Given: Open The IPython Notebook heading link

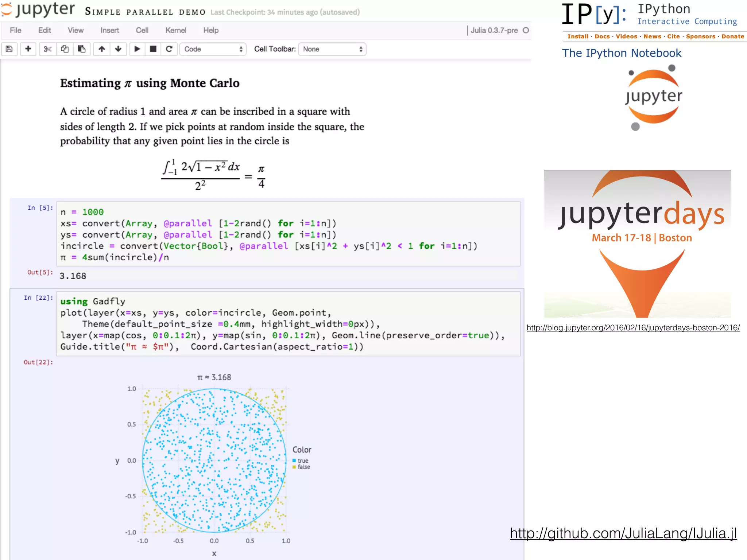Looking at the screenshot, I should (622, 53).
